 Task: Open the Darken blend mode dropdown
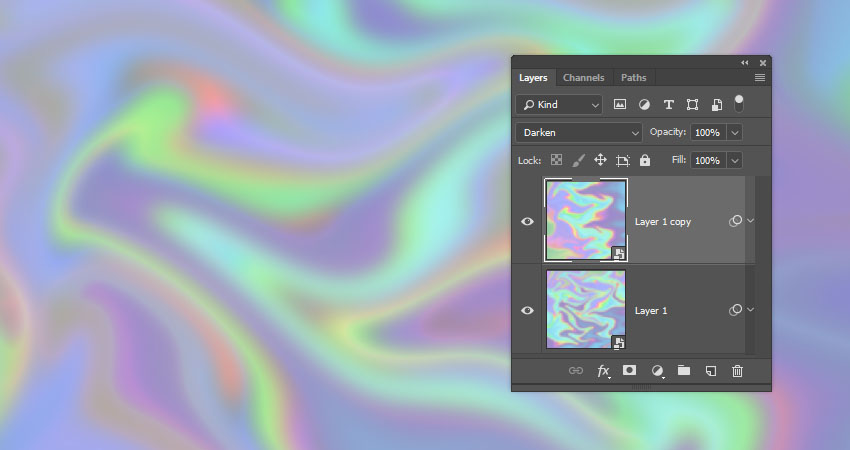pos(579,132)
